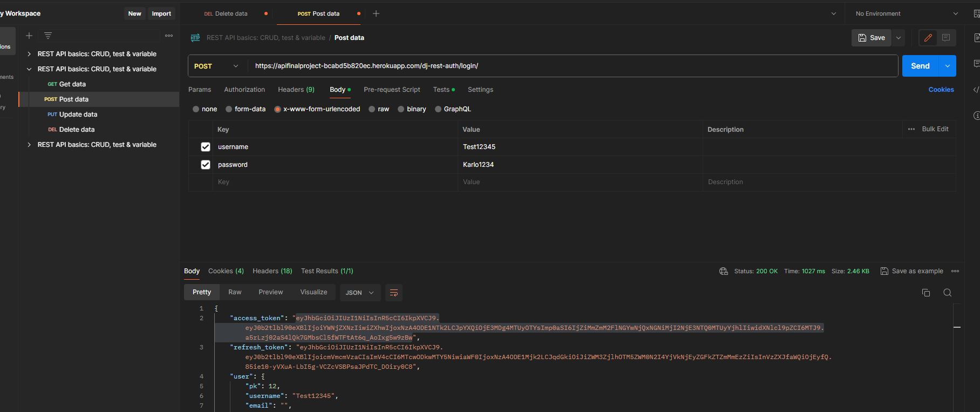Image resolution: width=980 pixels, height=412 pixels.
Task: Open the request Headers (9) tab
Action: pyautogui.click(x=296, y=90)
